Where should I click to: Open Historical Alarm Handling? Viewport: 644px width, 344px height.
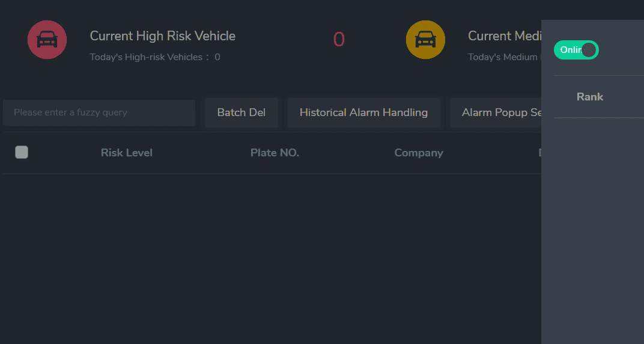pyautogui.click(x=364, y=112)
